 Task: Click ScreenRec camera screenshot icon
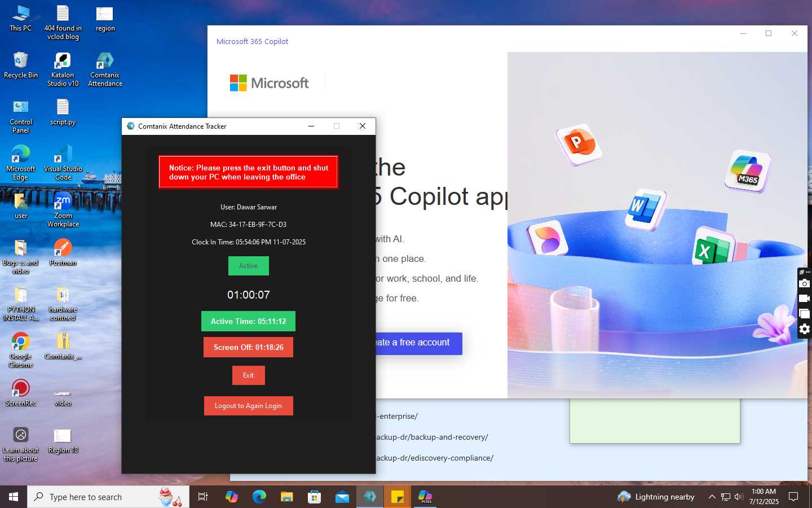[805, 283]
